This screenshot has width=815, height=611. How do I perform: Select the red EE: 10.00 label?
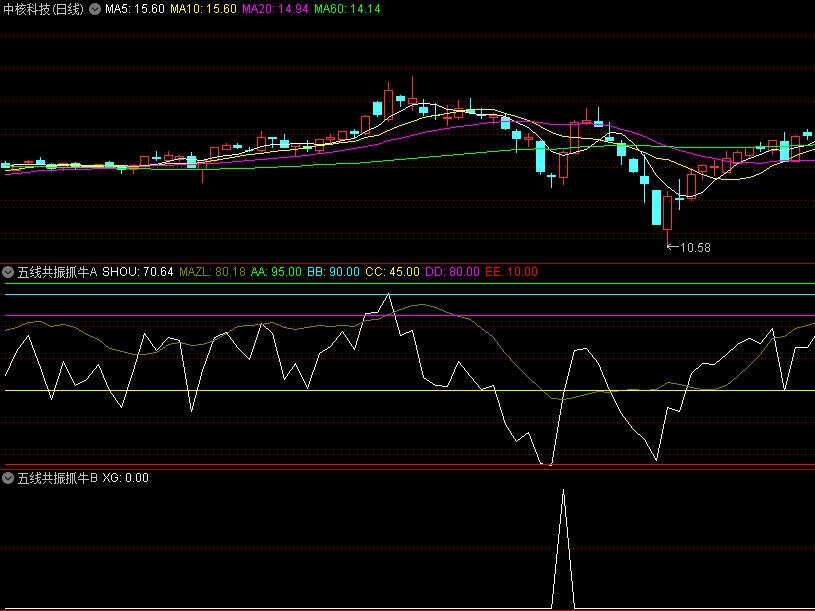pos(511,271)
